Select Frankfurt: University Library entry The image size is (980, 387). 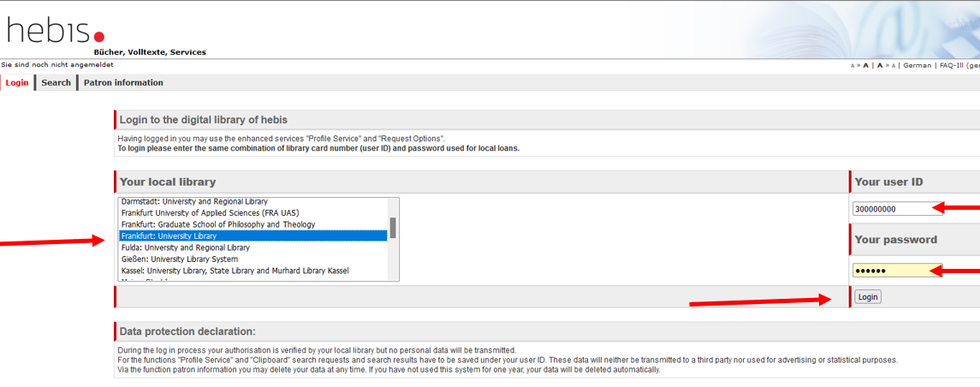pos(252,235)
